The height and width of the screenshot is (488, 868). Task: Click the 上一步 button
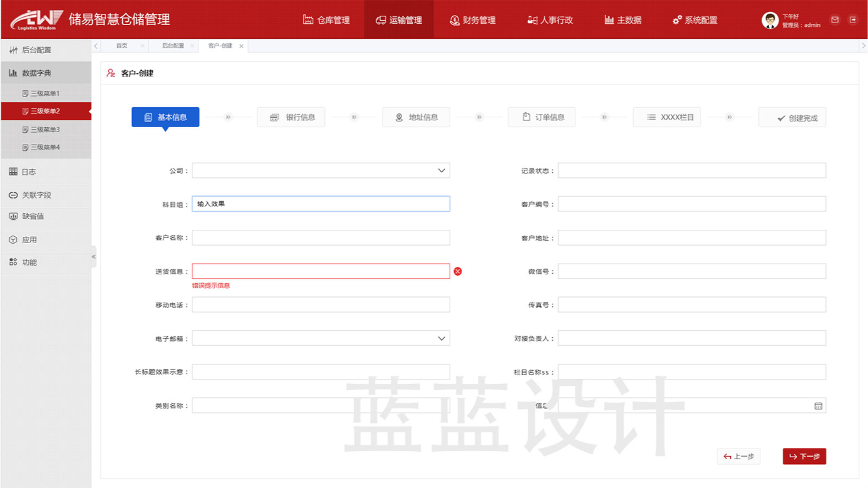pos(739,456)
